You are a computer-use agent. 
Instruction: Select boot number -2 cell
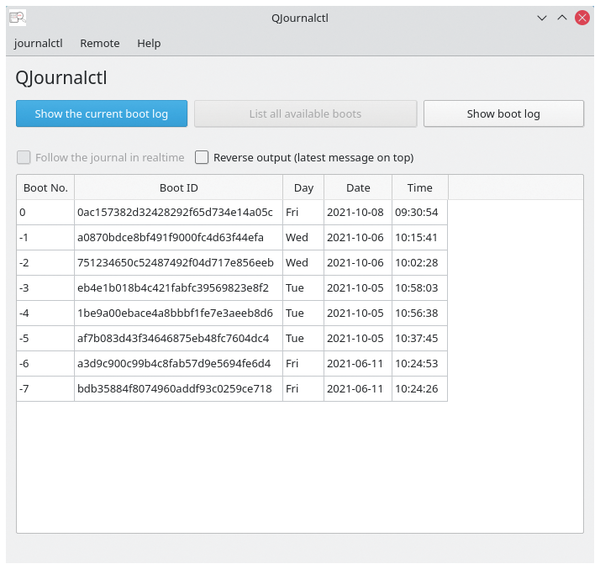tap(46, 263)
